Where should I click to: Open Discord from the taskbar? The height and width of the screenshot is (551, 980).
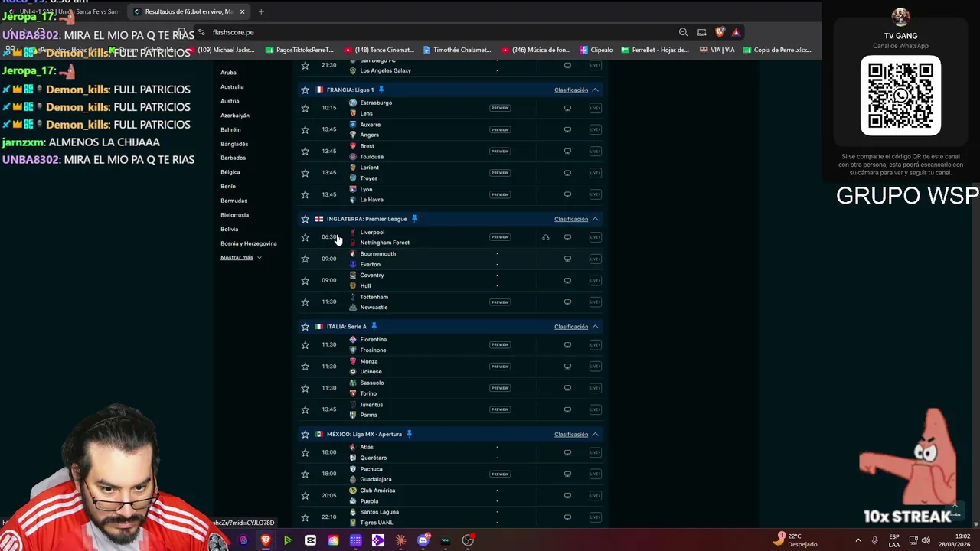click(423, 540)
